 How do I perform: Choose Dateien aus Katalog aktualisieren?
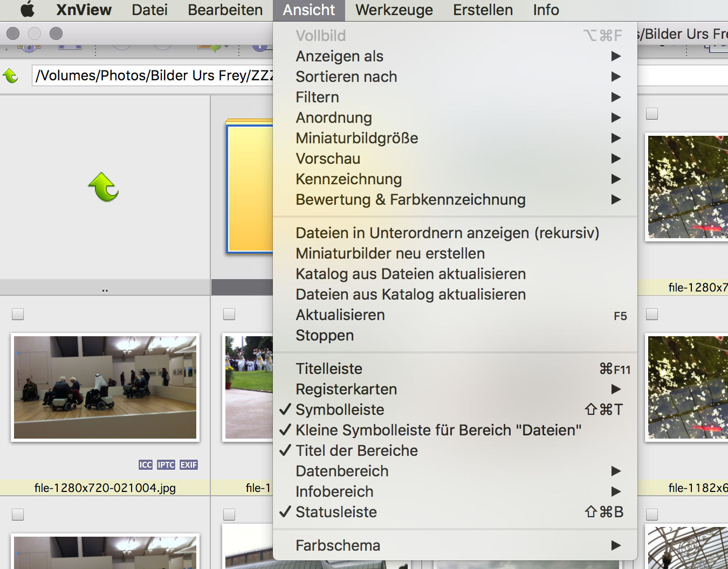coord(455,294)
